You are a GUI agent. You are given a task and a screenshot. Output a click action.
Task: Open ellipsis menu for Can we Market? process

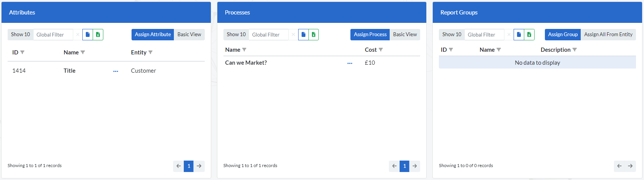(350, 63)
